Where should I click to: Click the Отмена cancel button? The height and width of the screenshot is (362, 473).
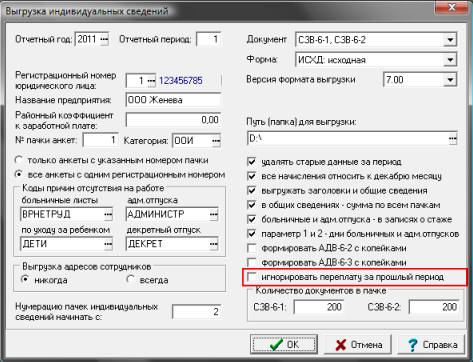point(358,344)
